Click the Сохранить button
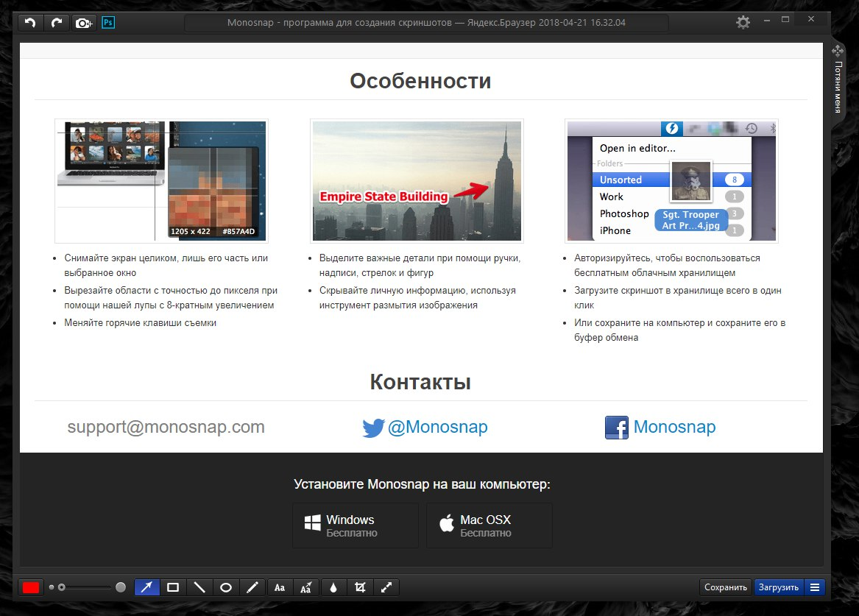This screenshot has height=616, width=859. click(x=725, y=587)
